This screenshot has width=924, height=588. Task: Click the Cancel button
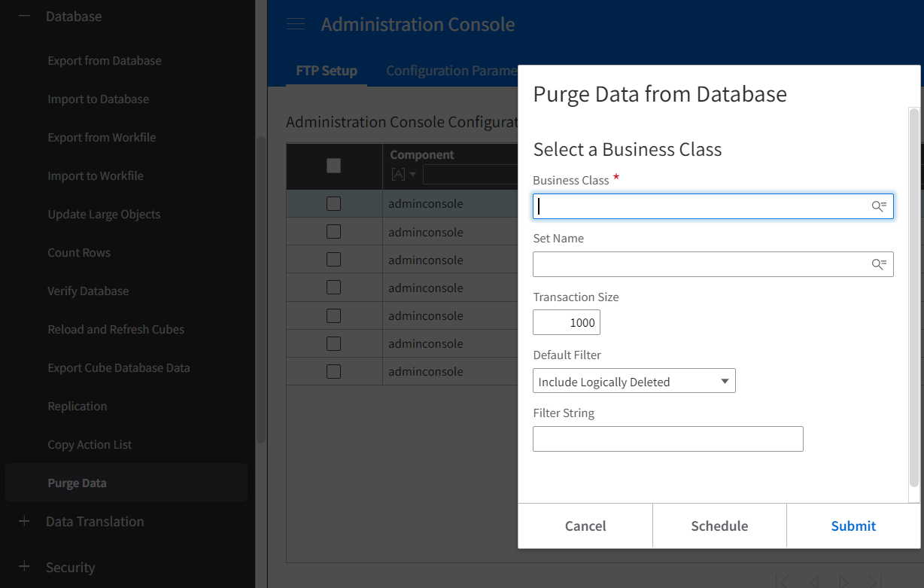point(585,526)
